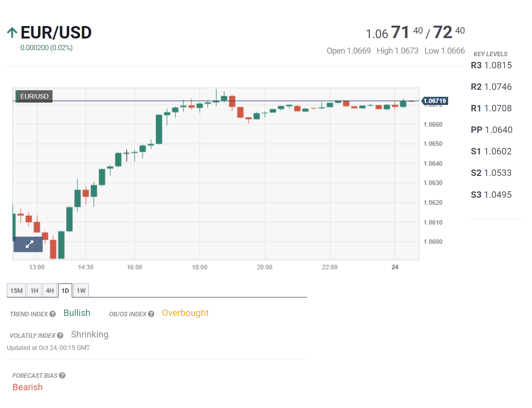Click the 1.06719 current price marker
532x408 pixels.
point(435,101)
